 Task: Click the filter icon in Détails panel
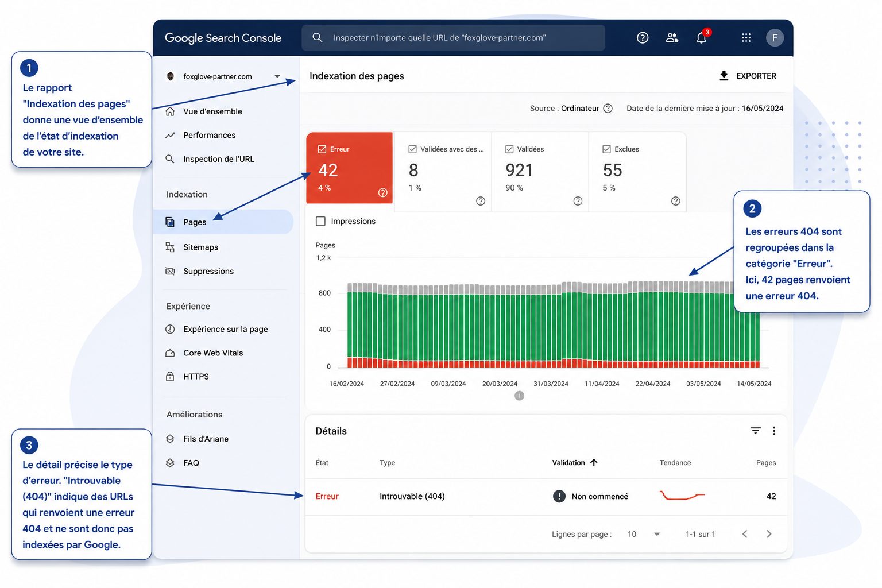(x=756, y=431)
